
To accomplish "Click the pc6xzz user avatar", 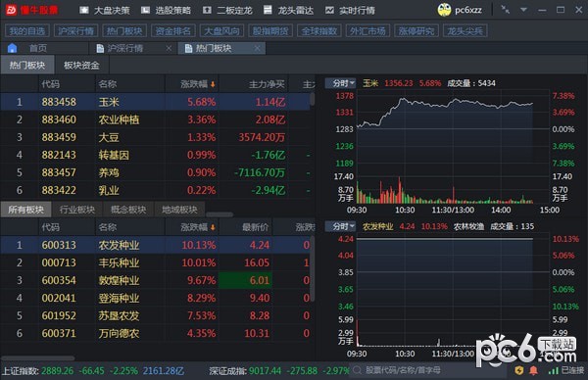I will point(444,10).
